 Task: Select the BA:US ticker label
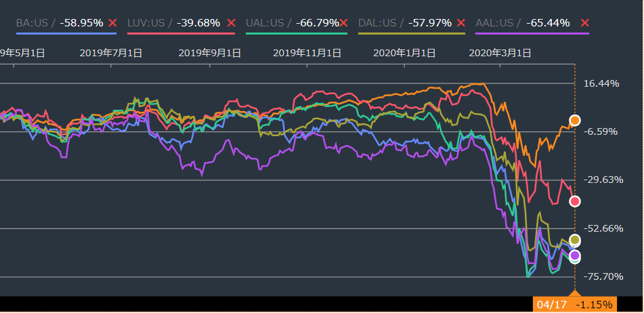tap(32, 23)
